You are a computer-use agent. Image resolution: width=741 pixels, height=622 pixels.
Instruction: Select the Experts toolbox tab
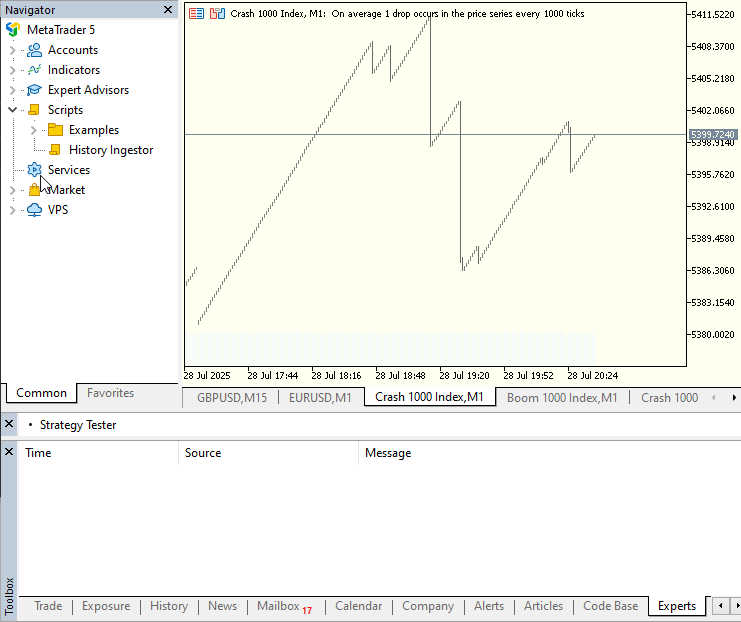(677, 606)
